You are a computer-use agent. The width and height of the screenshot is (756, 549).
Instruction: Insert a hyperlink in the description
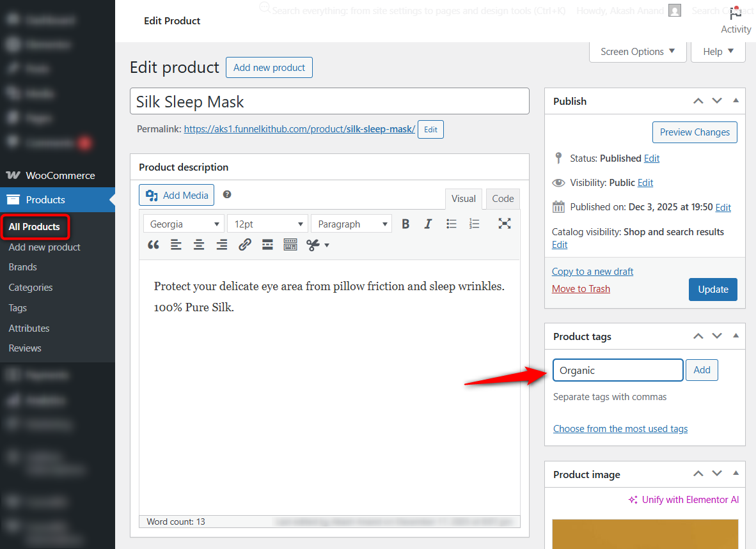click(244, 245)
